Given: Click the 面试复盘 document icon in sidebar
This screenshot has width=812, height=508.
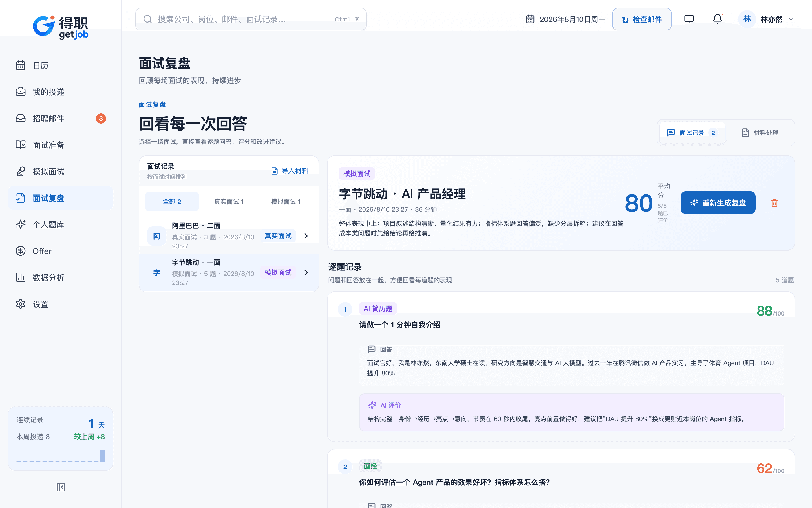Looking at the screenshot, I should [21, 198].
